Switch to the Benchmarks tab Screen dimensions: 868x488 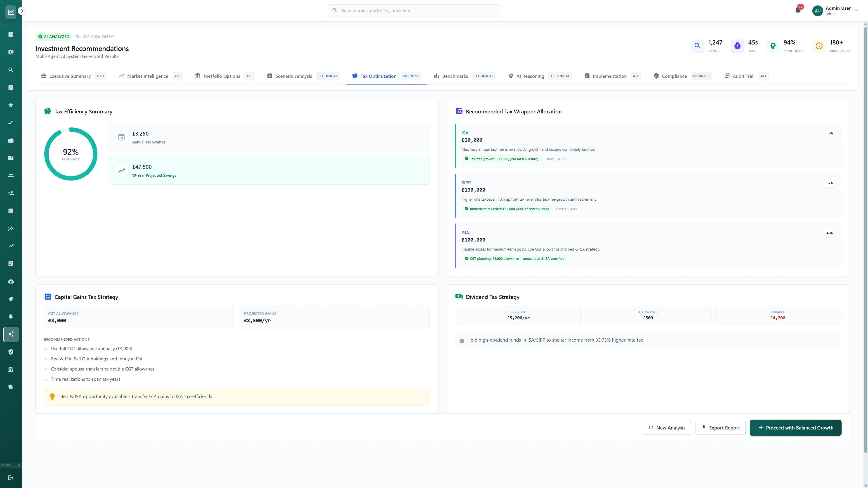[x=455, y=76]
